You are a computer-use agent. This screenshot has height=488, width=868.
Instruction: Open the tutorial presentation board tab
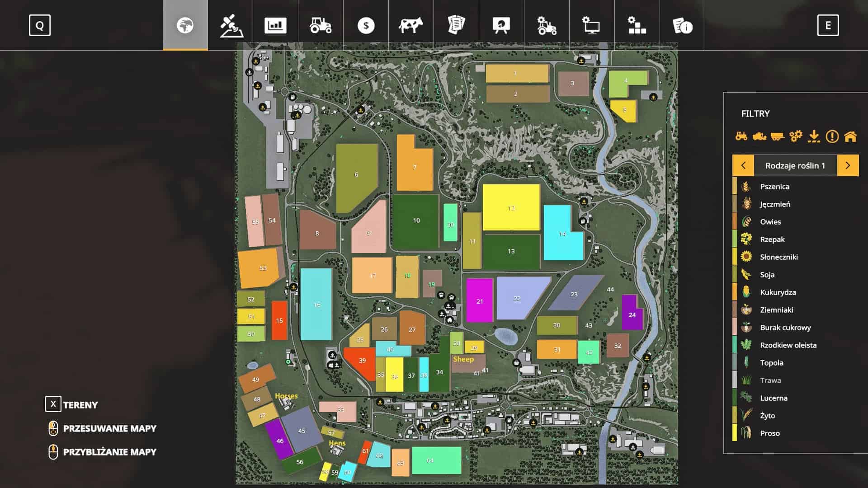click(501, 25)
